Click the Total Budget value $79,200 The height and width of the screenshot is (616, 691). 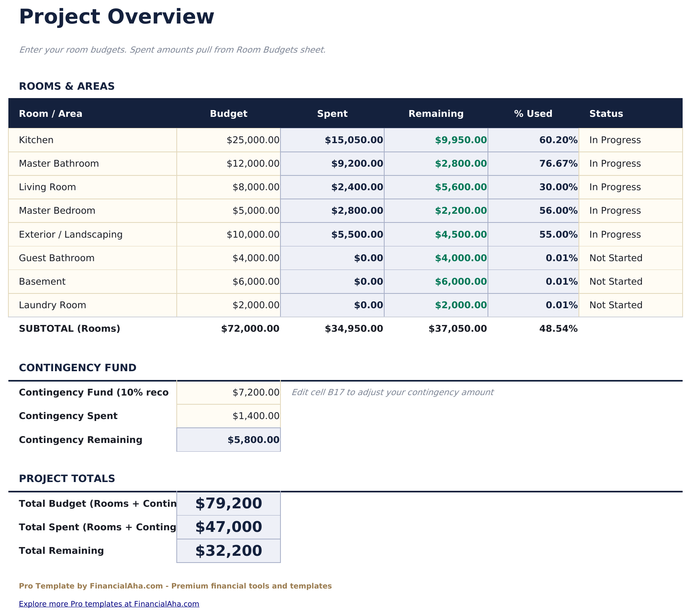[x=228, y=503]
